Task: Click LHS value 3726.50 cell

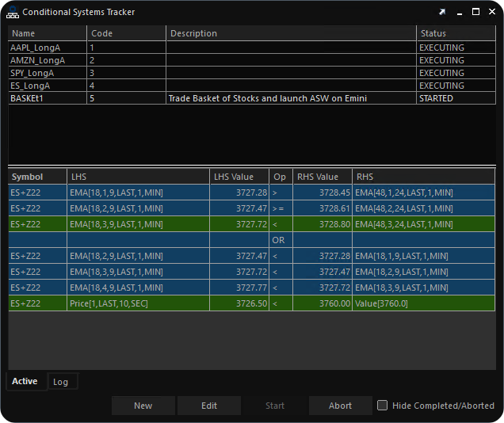Action: 239,303
